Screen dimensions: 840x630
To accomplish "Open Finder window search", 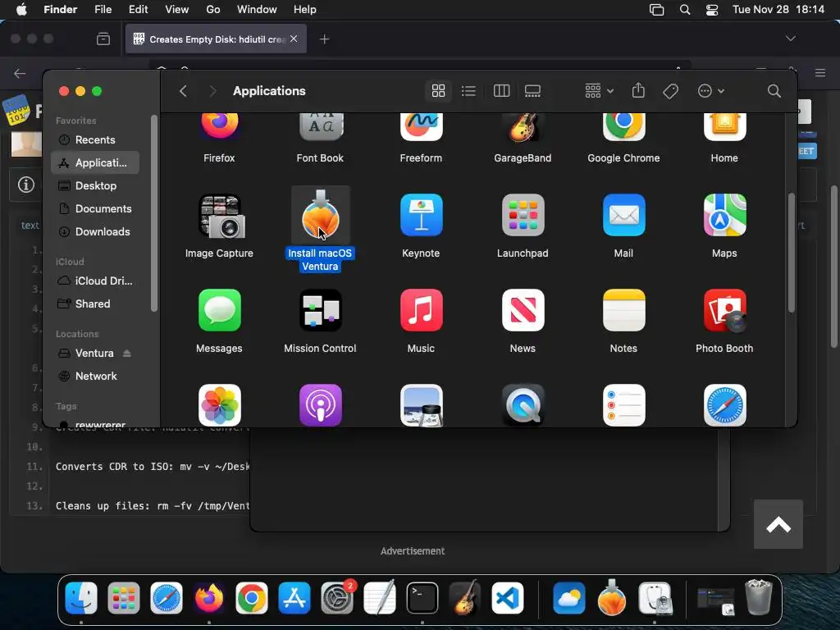I will (x=774, y=91).
